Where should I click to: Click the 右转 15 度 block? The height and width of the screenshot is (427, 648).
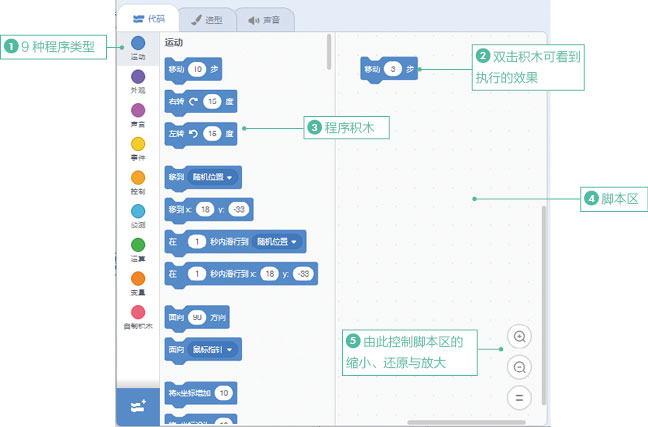201,102
